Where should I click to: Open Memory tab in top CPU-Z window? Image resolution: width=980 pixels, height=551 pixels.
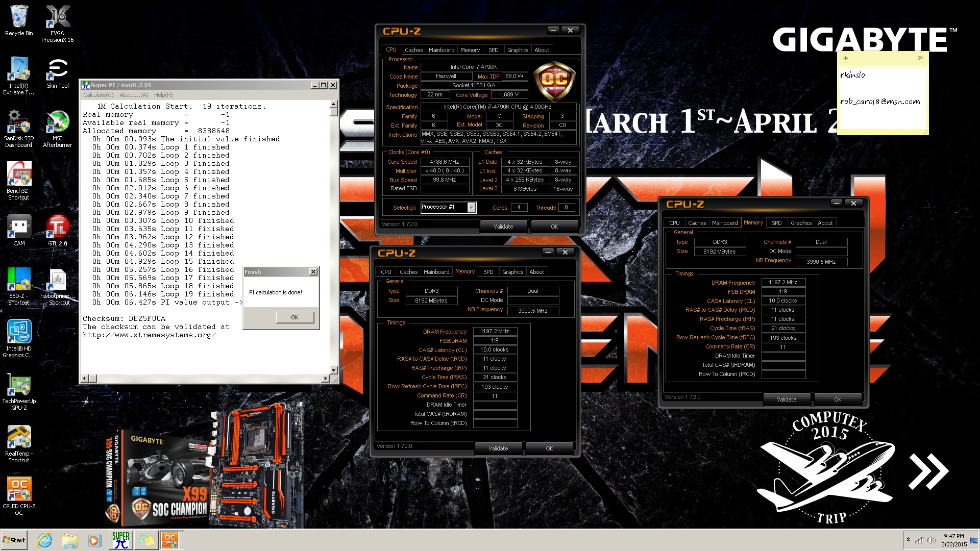[x=470, y=50]
